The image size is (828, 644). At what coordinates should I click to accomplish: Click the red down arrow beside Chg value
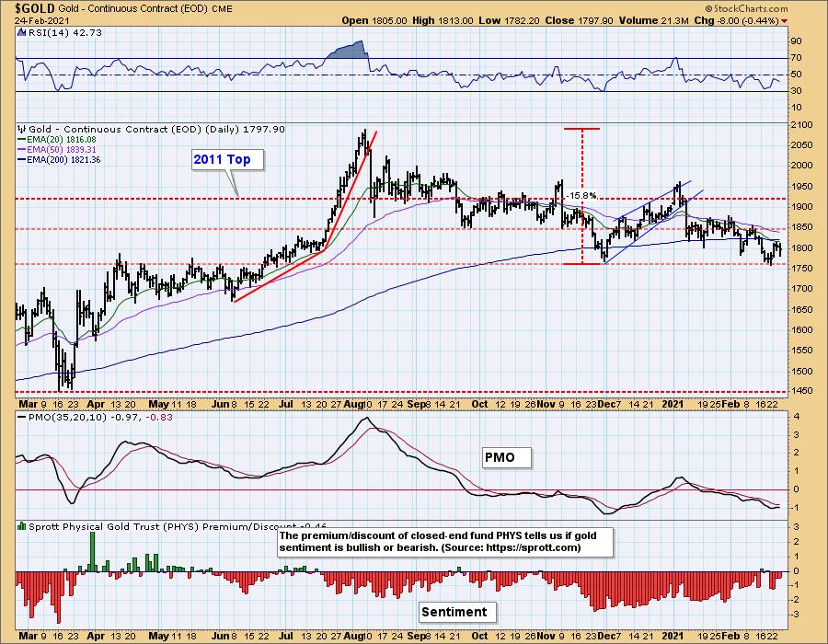coord(784,20)
